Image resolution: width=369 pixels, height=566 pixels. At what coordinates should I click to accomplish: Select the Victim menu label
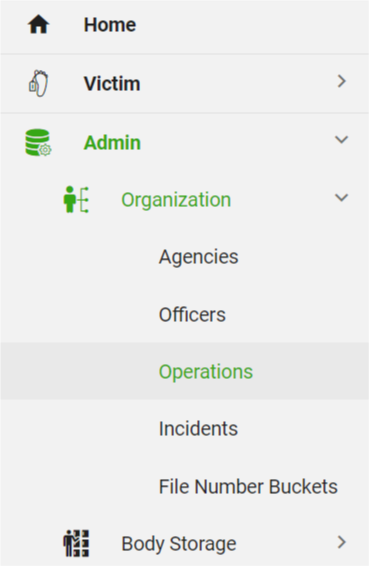click(x=112, y=84)
